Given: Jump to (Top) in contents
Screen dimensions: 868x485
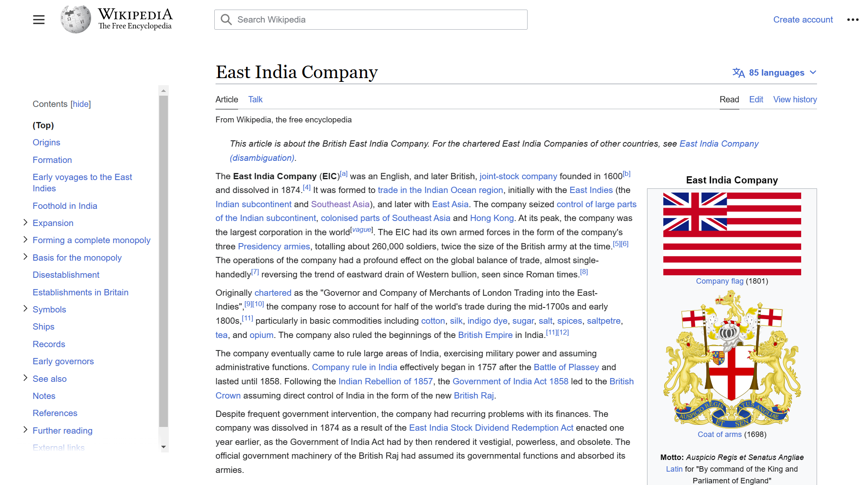Looking at the screenshot, I should pos(43,125).
